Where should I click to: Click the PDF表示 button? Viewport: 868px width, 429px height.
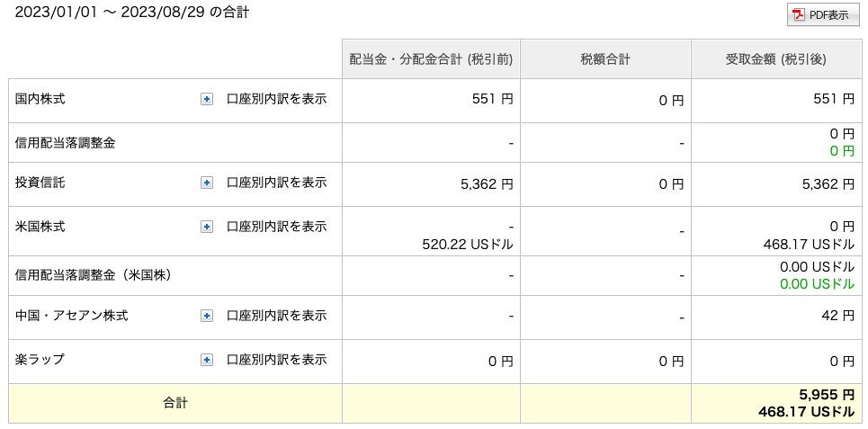pyautogui.click(x=823, y=15)
